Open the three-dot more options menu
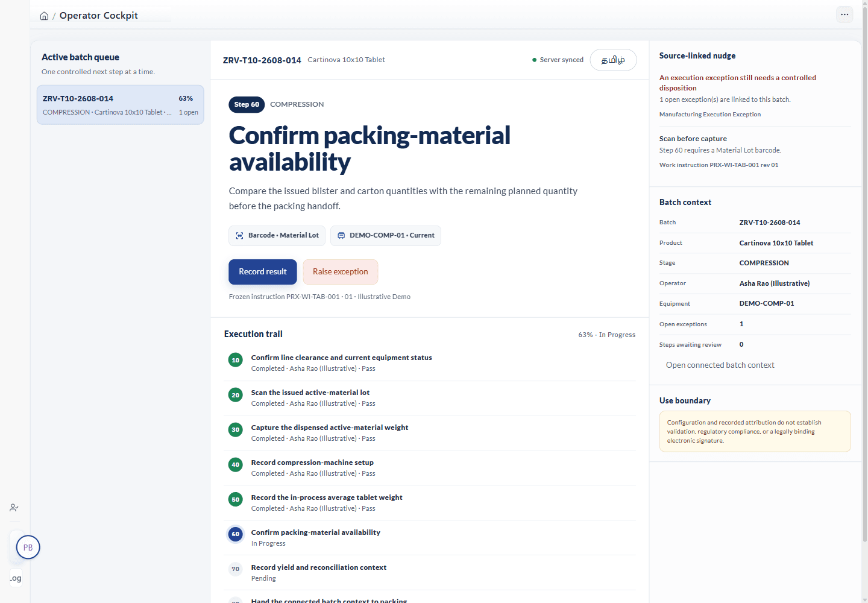Image resolution: width=868 pixels, height=603 pixels. (x=844, y=14)
